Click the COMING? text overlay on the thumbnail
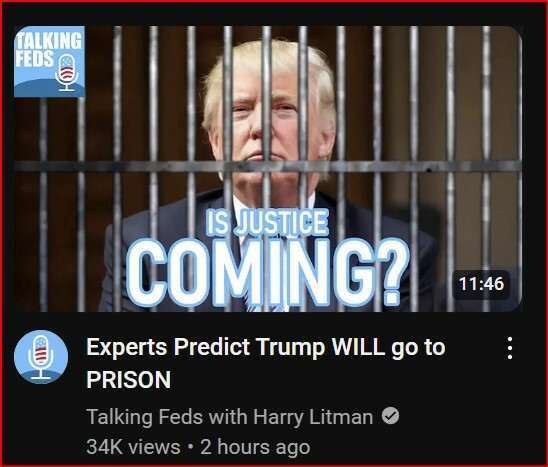The image size is (548, 467). pos(267,273)
